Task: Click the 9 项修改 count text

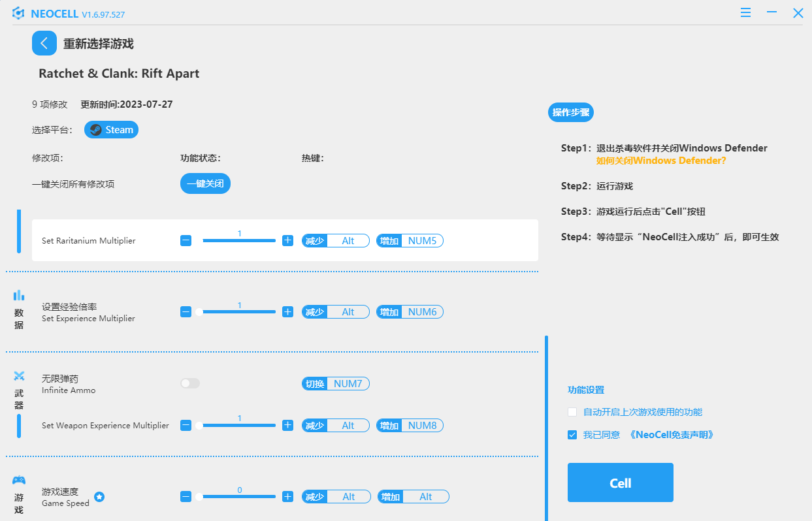Action: point(50,104)
